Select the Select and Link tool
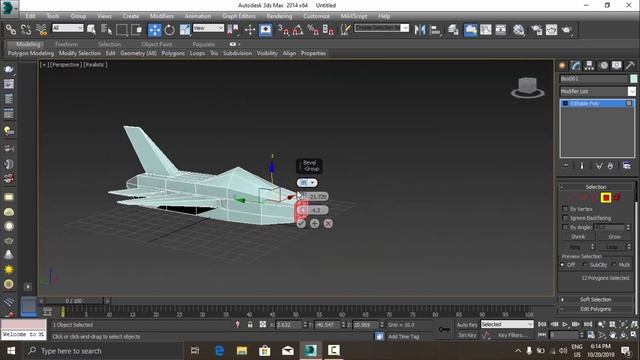The width and height of the screenshot is (640, 360). click(11, 29)
